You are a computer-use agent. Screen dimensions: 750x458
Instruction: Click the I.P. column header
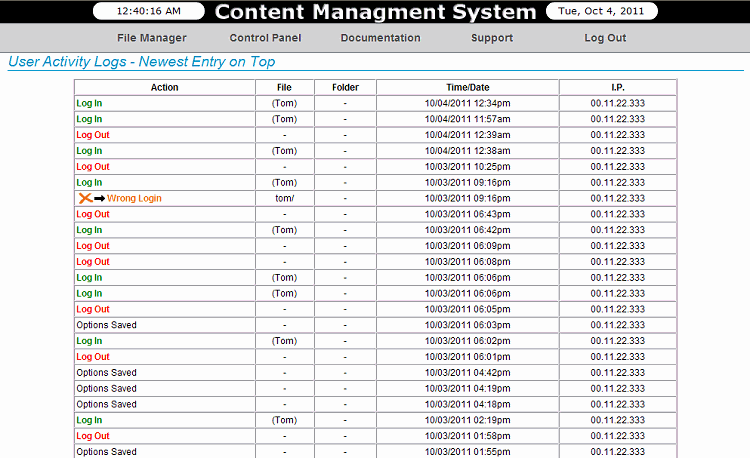coord(618,87)
